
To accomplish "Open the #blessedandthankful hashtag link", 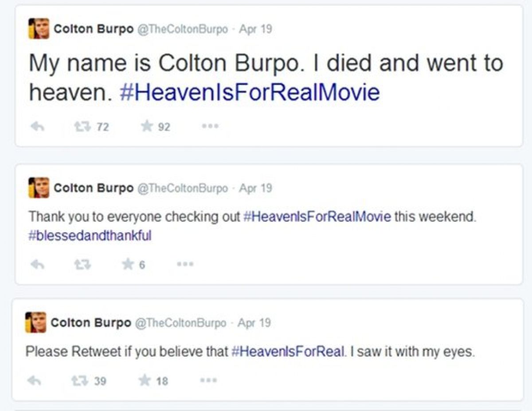I will pos(90,236).
